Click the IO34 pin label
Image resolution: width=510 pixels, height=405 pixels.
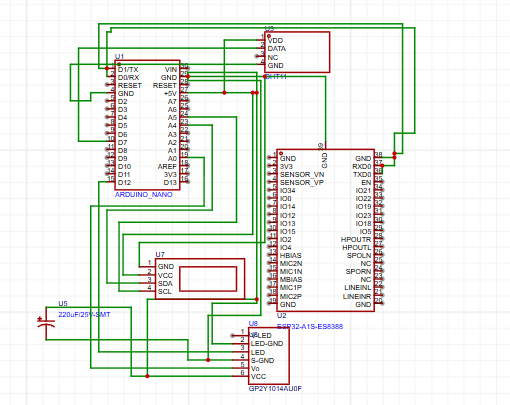pyautogui.click(x=288, y=191)
